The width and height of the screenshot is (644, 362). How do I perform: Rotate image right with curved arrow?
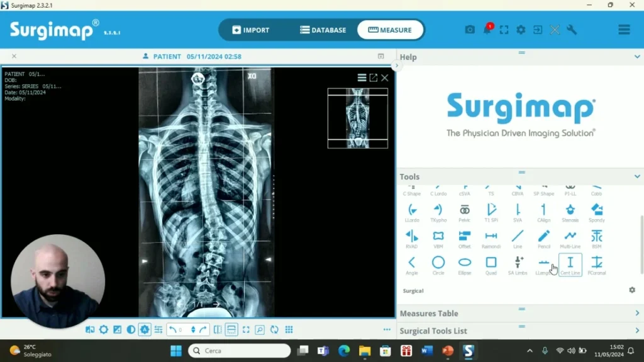point(203,329)
